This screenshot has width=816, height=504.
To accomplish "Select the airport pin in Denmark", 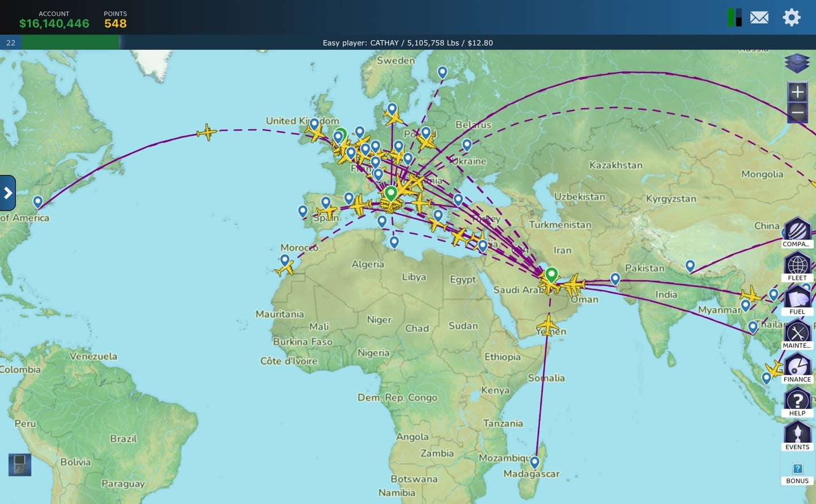I will [392, 109].
